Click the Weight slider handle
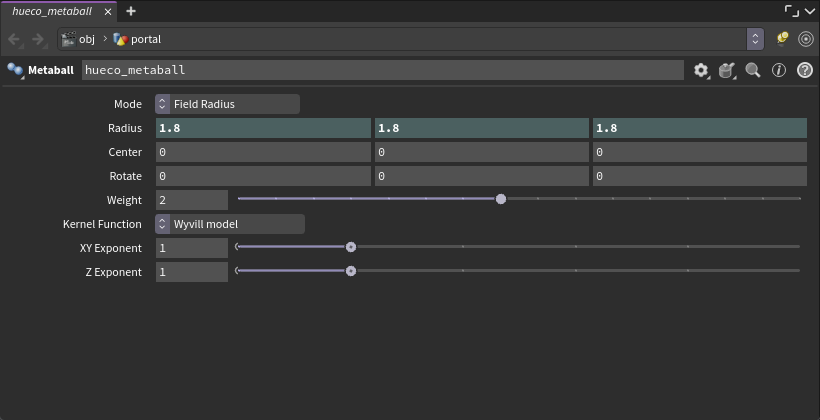 pyautogui.click(x=501, y=199)
